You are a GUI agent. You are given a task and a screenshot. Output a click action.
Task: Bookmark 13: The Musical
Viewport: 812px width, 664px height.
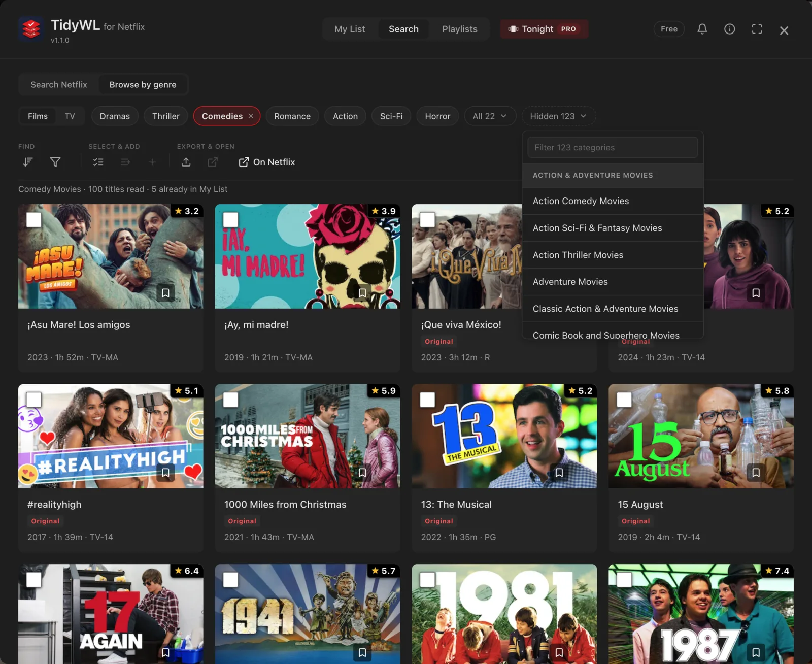[559, 473]
